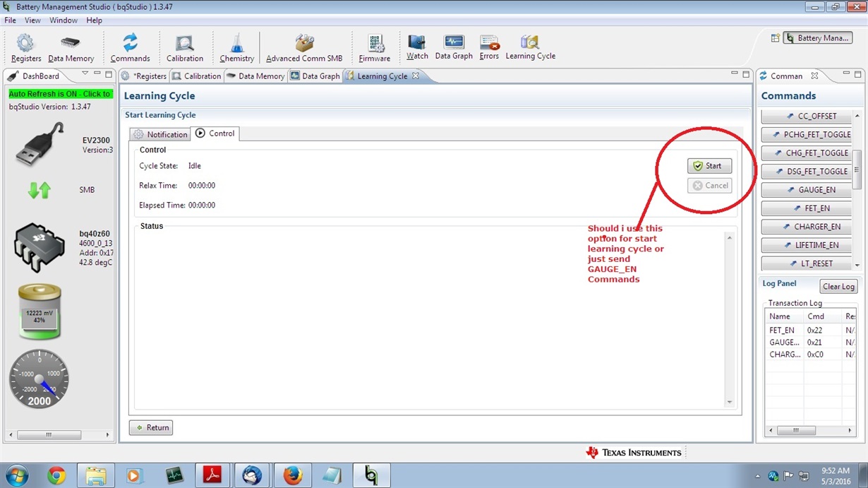Click the Open Perspective icon

pyautogui.click(x=775, y=38)
